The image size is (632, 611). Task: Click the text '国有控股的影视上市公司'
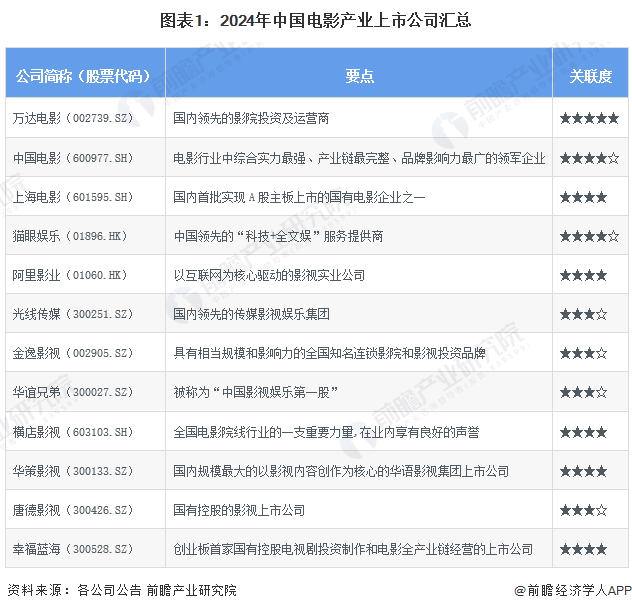point(239,510)
